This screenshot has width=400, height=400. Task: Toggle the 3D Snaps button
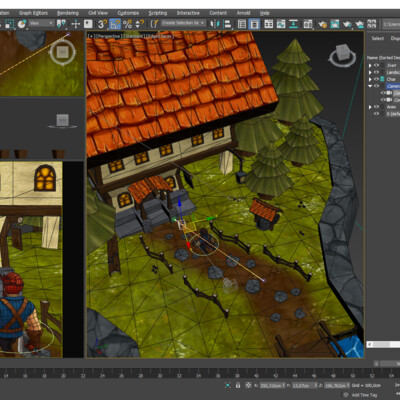point(102,24)
